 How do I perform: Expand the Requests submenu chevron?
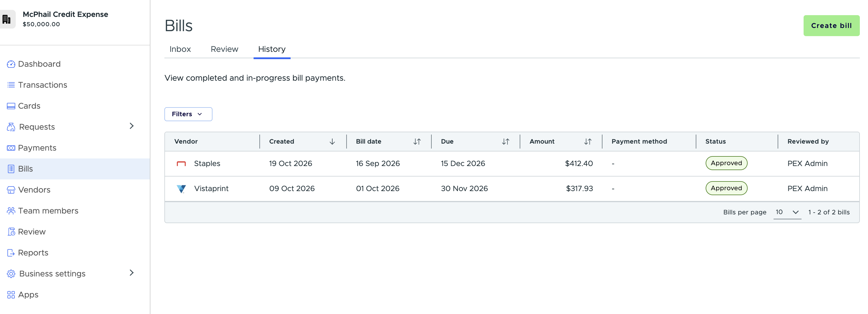pos(132,126)
